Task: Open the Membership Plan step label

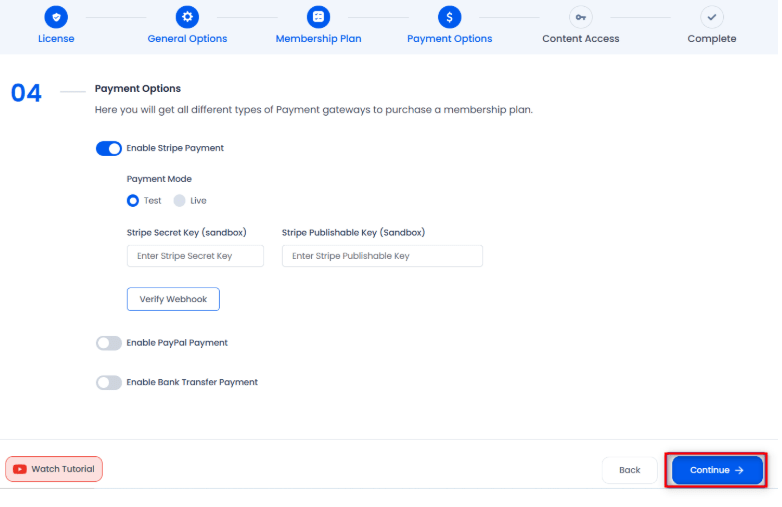Action: point(318,38)
